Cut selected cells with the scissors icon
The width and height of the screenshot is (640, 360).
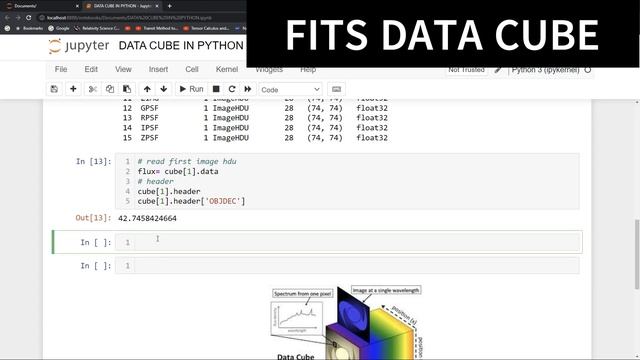[93, 89]
